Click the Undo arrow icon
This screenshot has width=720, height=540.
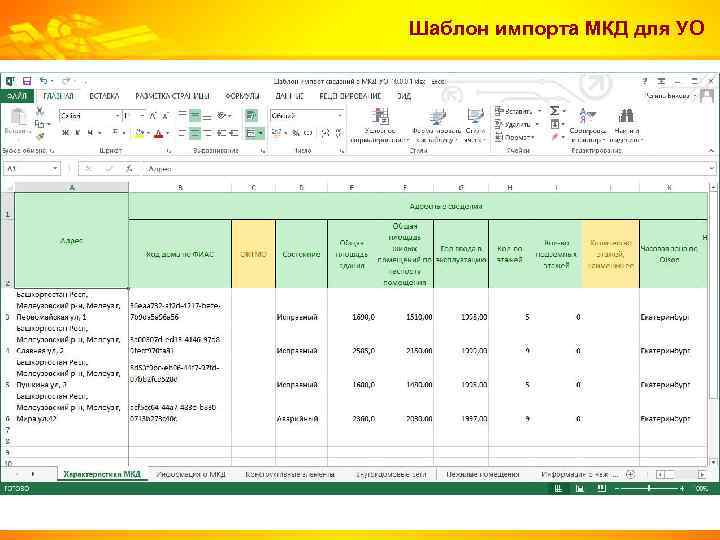click(44, 81)
